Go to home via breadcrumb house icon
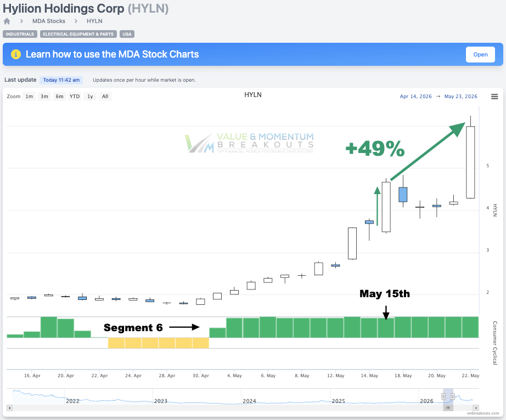This screenshot has height=420, width=506. [x=7, y=21]
